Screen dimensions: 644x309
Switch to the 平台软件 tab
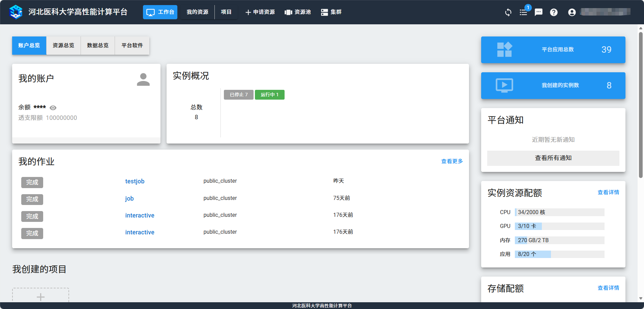(132, 46)
